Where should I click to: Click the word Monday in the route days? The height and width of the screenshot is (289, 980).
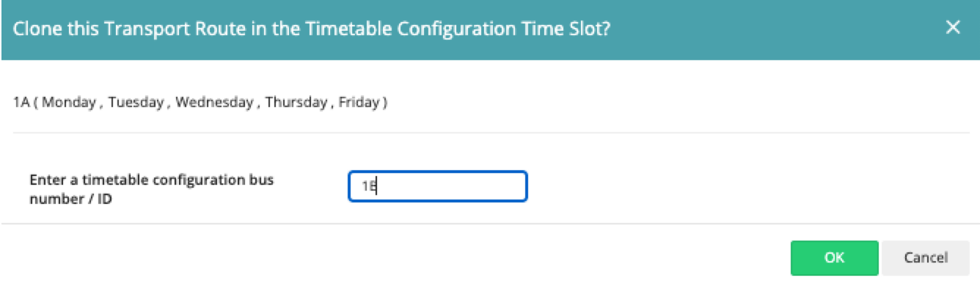(67, 102)
